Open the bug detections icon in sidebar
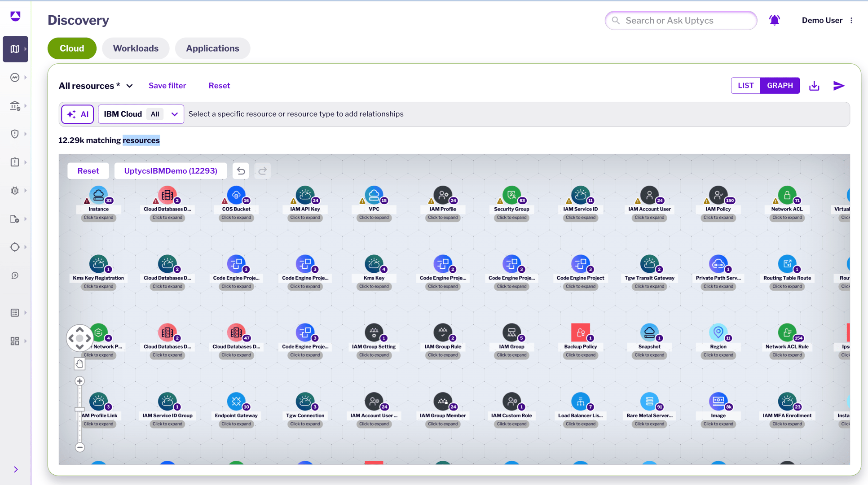This screenshot has height=485, width=868. click(x=15, y=190)
